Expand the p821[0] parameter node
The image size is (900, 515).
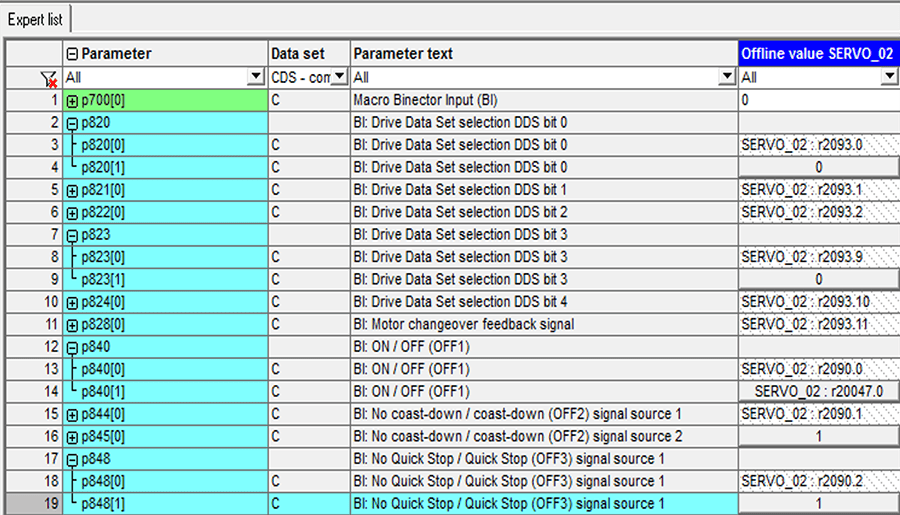72,191
